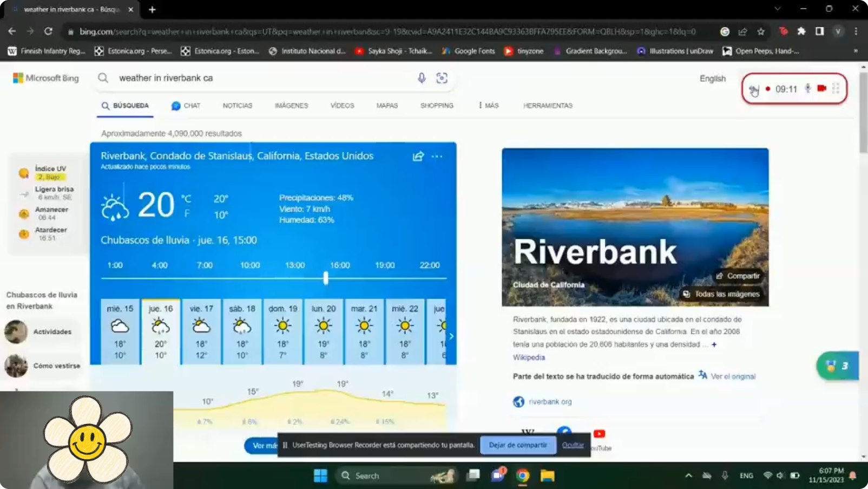Screen dimensions: 868x489
Task: Reload the page with browser refresh
Action: tap(48, 31)
